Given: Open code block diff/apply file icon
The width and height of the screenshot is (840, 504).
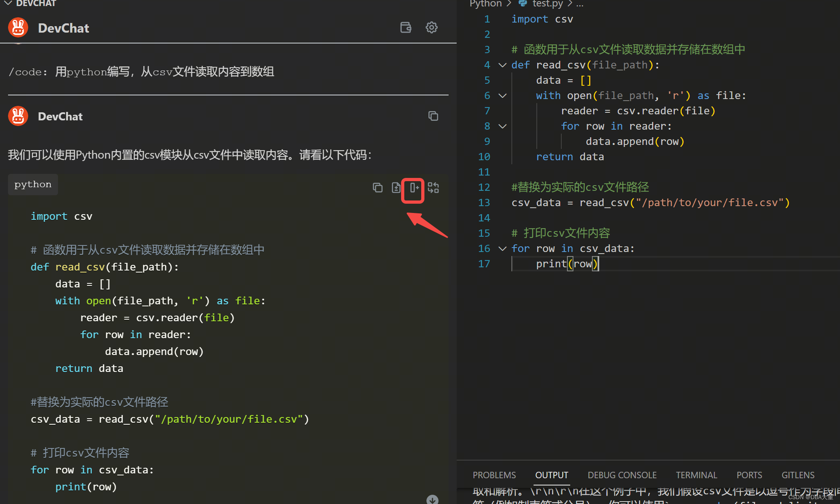Looking at the screenshot, I should [x=396, y=188].
